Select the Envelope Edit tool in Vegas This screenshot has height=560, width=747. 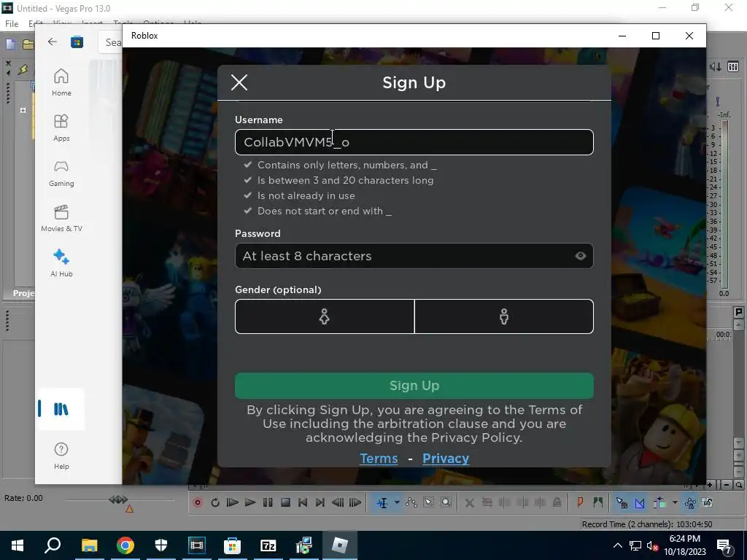point(411,502)
